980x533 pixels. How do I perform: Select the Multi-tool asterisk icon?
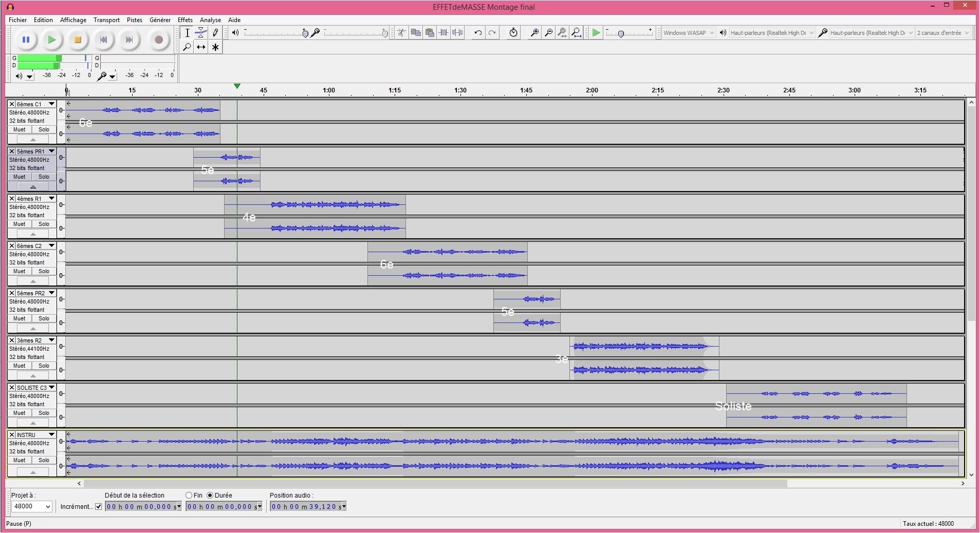click(215, 47)
